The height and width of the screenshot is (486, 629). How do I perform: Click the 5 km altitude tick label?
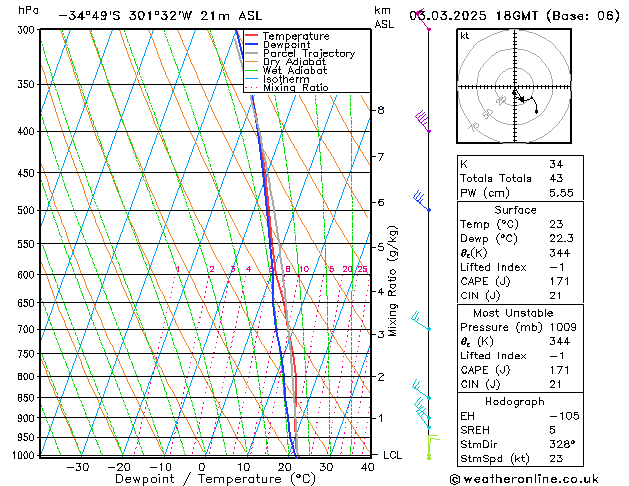[381, 247]
